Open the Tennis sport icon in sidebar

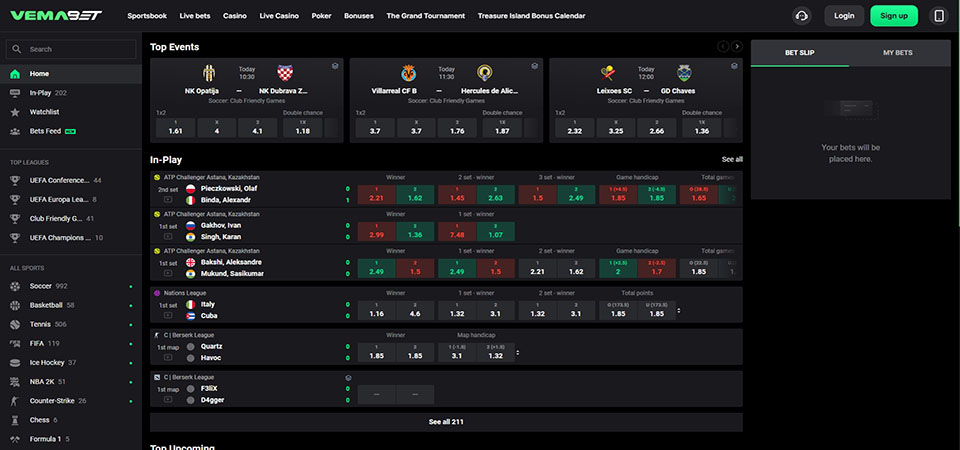coord(16,324)
